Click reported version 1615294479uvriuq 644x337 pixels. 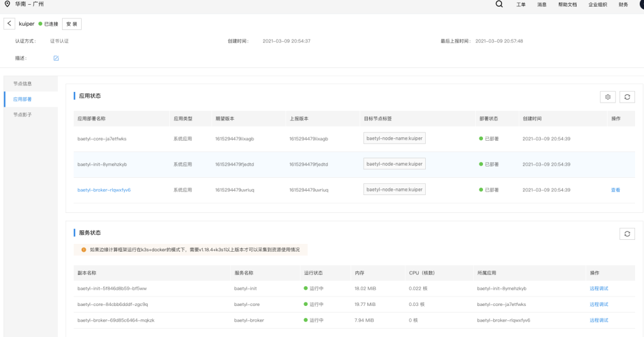click(308, 190)
